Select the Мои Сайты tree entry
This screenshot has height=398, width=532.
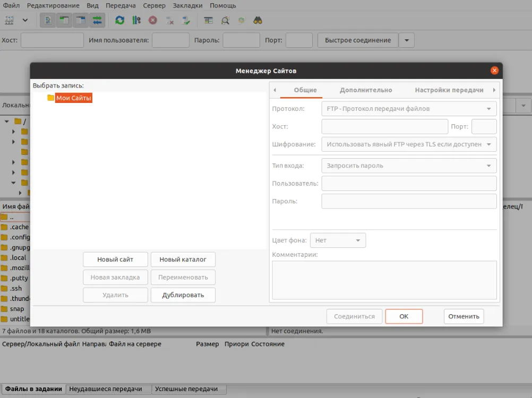(74, 98)
